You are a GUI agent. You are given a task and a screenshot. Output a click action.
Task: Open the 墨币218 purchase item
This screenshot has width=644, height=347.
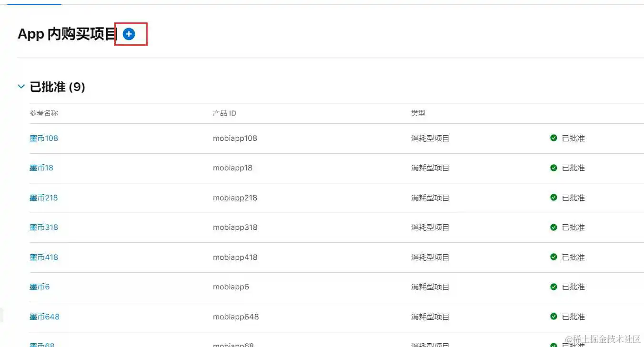tap(44, 198)
